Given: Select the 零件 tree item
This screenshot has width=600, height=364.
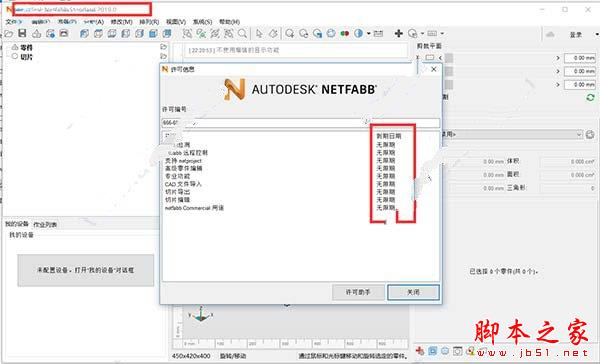Looking at the screenshot, I should pyautogui.click(x=26, y=47).
